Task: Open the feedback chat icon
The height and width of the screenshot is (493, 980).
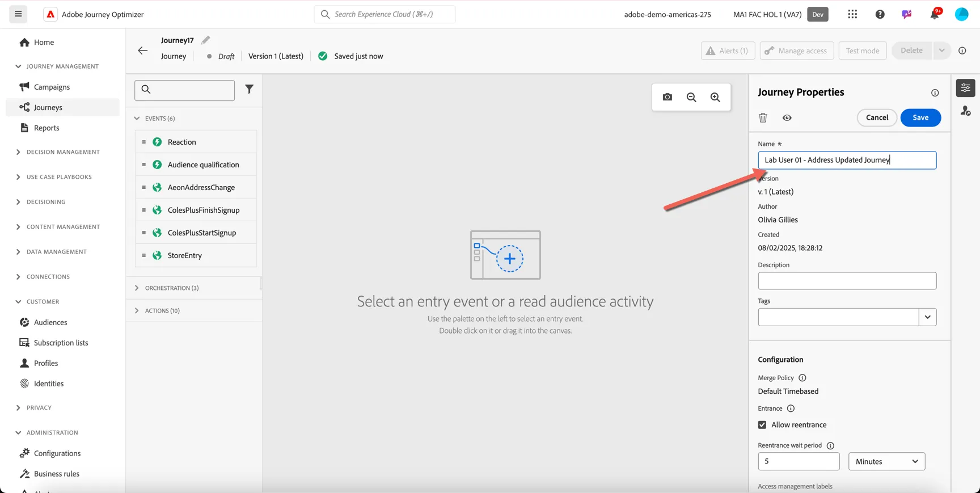Action: (907, 14)
